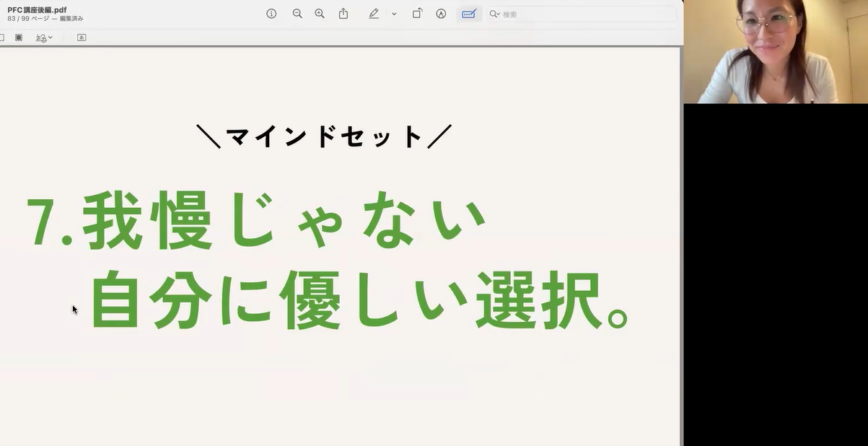Insert a text box via text tool
Screen dimensions: 868x446
tap(82, 38)
